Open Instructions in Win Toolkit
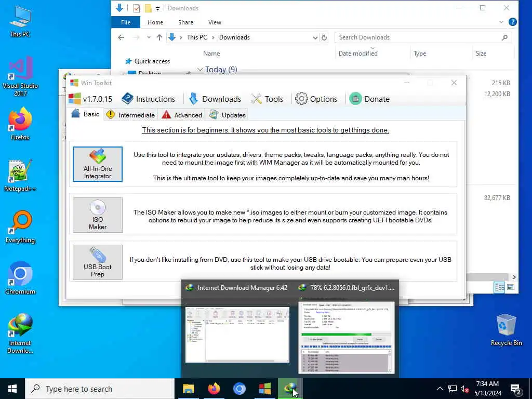This screenshot has height=399, width=532. click(148, 99)
